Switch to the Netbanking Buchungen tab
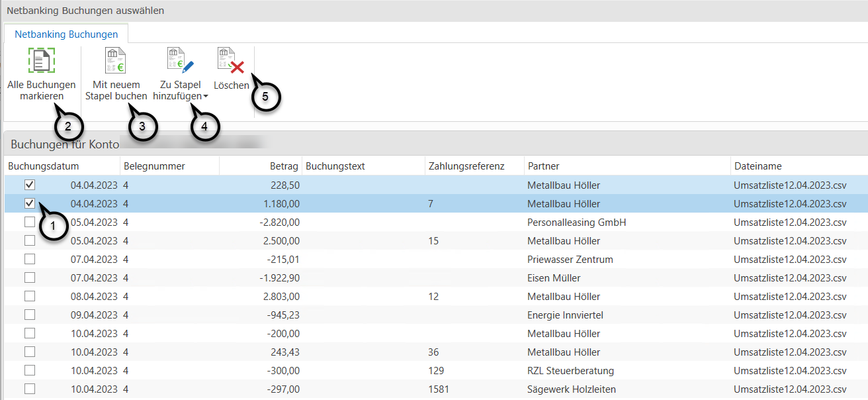 pyautogui.click(x=66, y=34)
